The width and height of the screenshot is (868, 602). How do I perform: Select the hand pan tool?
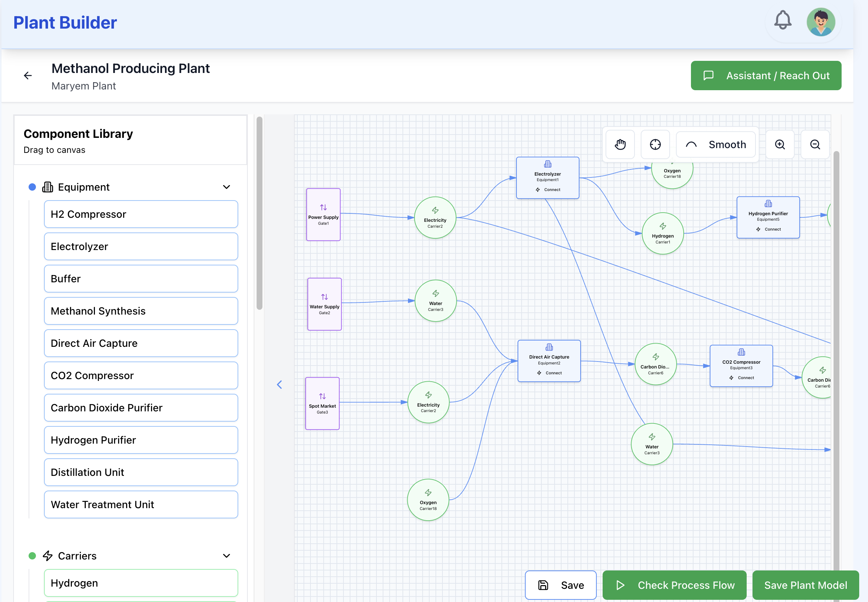pos(620,144)
